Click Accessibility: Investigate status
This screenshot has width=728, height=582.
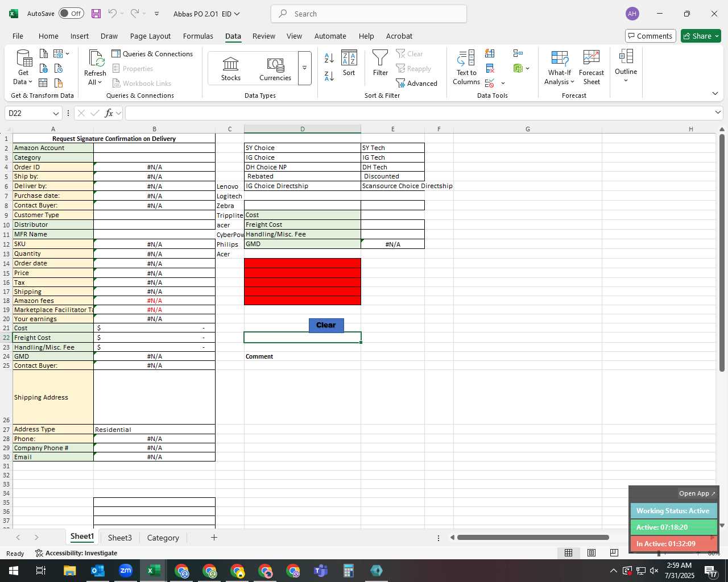point(76,553)
